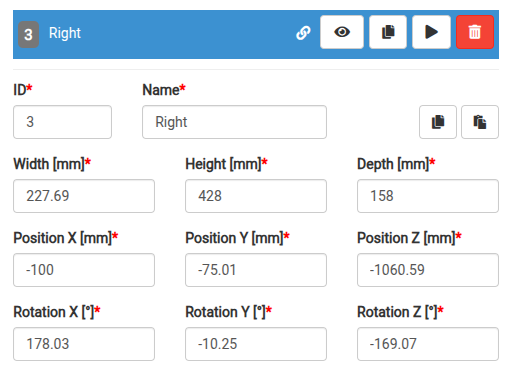Copy values using the copy icon beside Name
Screen dimensions: 511x377
(x=438, y=122)
